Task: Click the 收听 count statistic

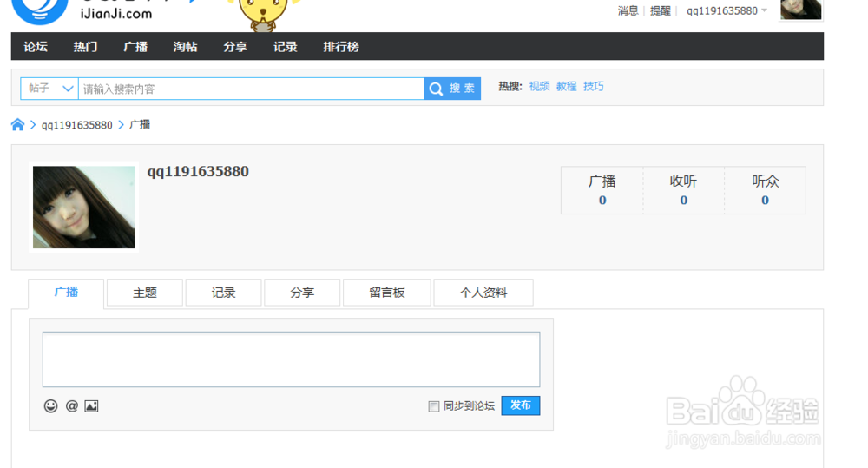Action: coord(684,190)
